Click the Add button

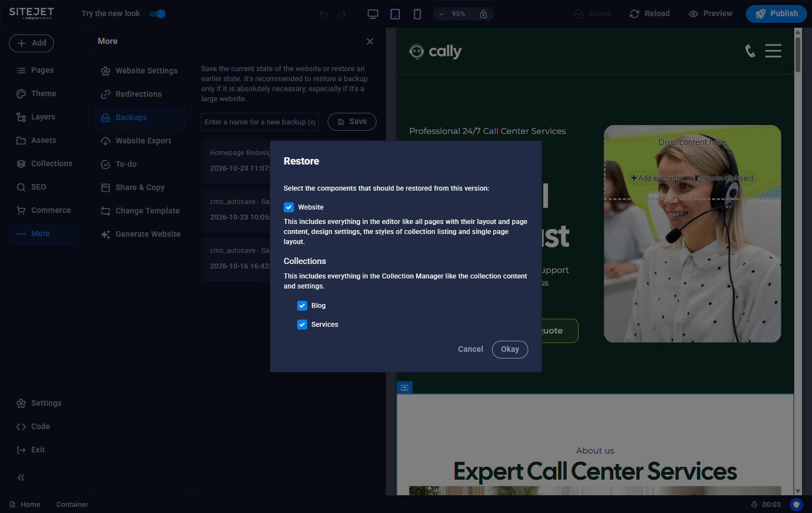(x=31, y=43)
